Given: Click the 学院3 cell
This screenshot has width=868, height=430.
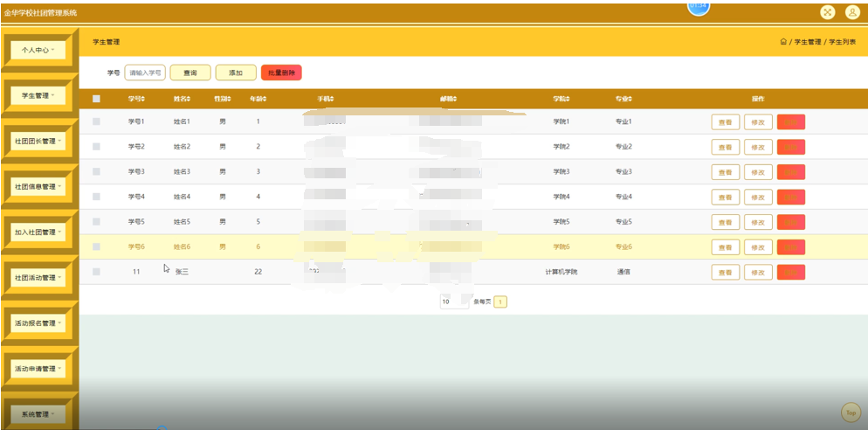Looking at the screenshot, I should tap(561, 172).
